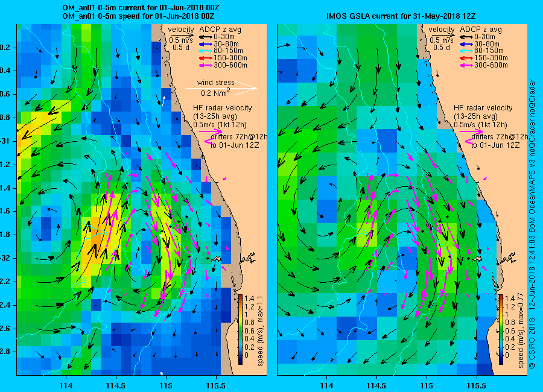Click 'ADCP z avg' heading on right map
The height and width of the screenshot is (392, 543).
[481, 30]
